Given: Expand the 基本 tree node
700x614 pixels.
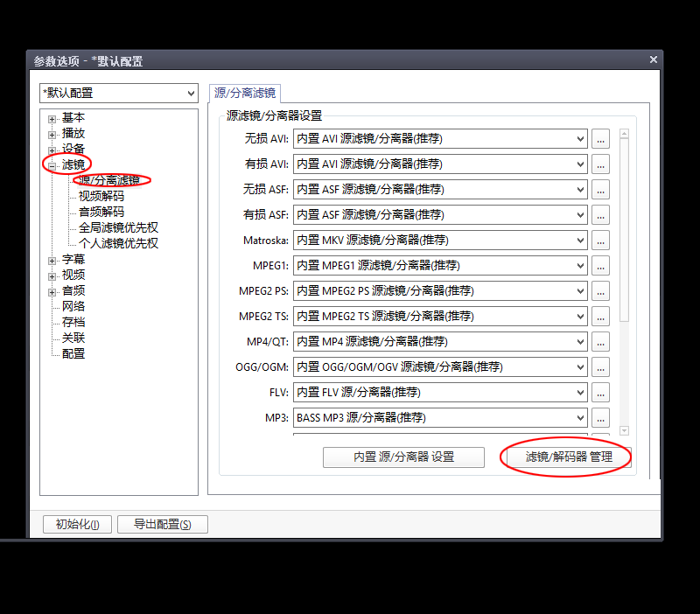Looking at the screenshot, I should (52, 119).
